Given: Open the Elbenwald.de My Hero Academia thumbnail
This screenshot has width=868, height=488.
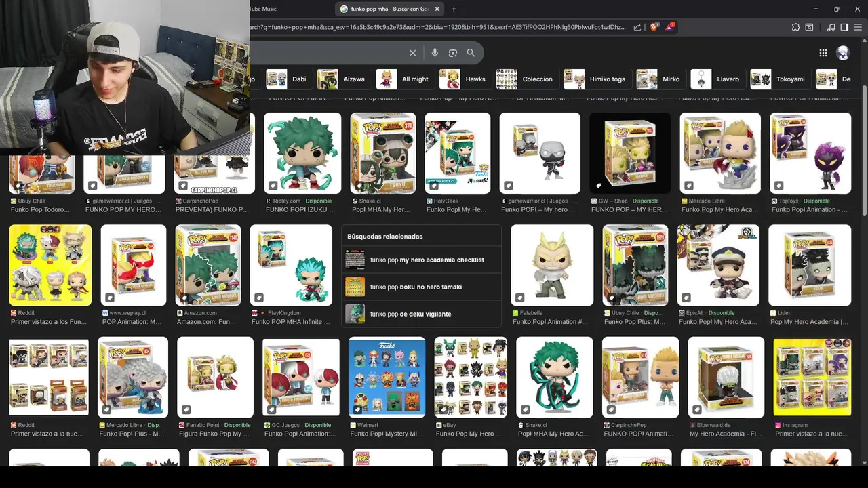Looking at the screenshot, I should (726, 377).
